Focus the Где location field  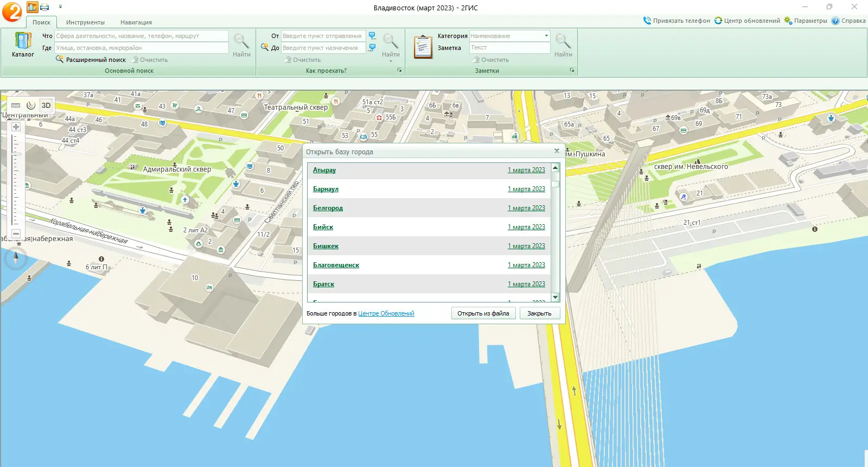[142, 48]
